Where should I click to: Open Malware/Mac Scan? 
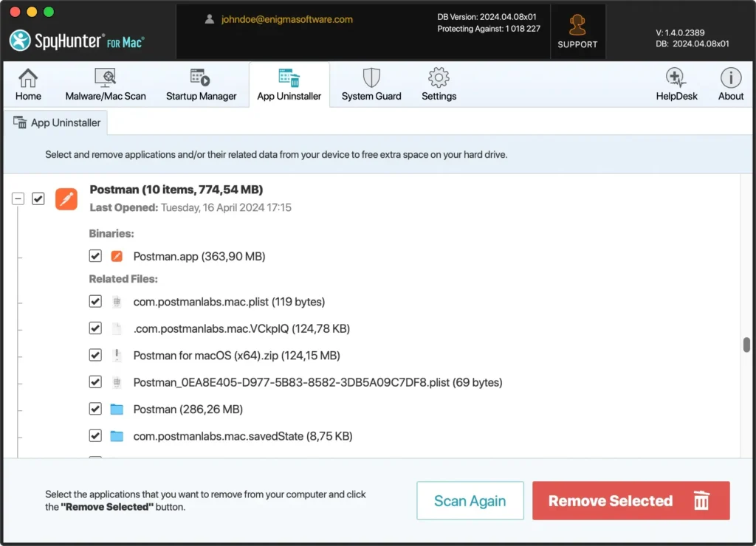(105, 84)
